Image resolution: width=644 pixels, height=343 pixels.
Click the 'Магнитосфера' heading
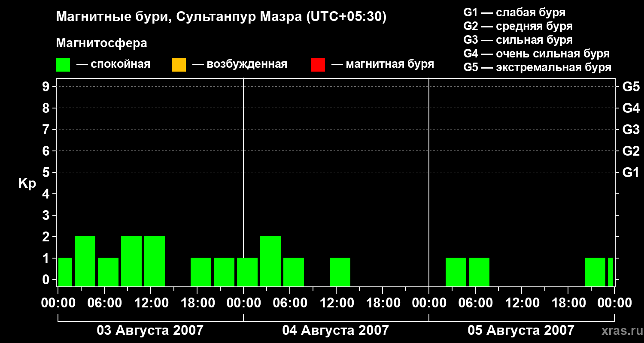(x=102, y=43)
